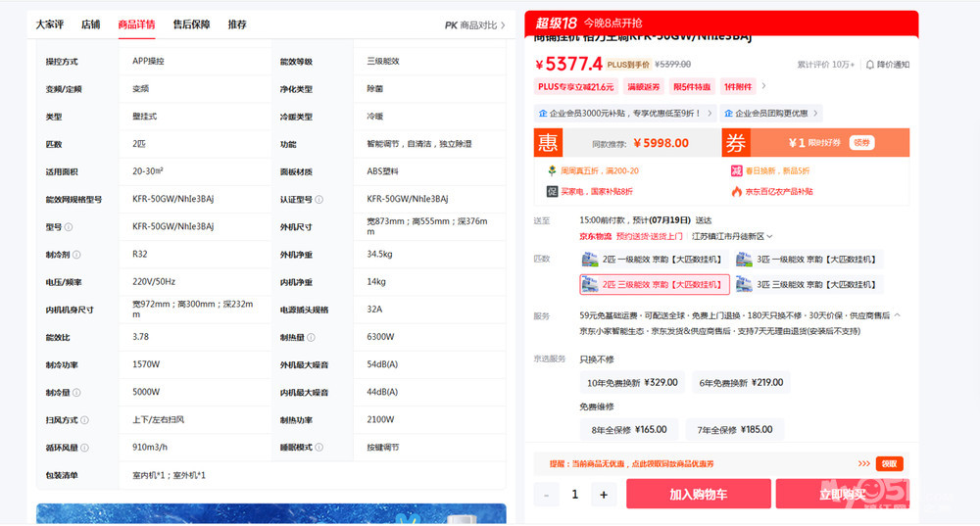The height and width of the screenshot is (526, 980).
Task: Collapse the 服务 details with the chevron
Action: [898, 315]
